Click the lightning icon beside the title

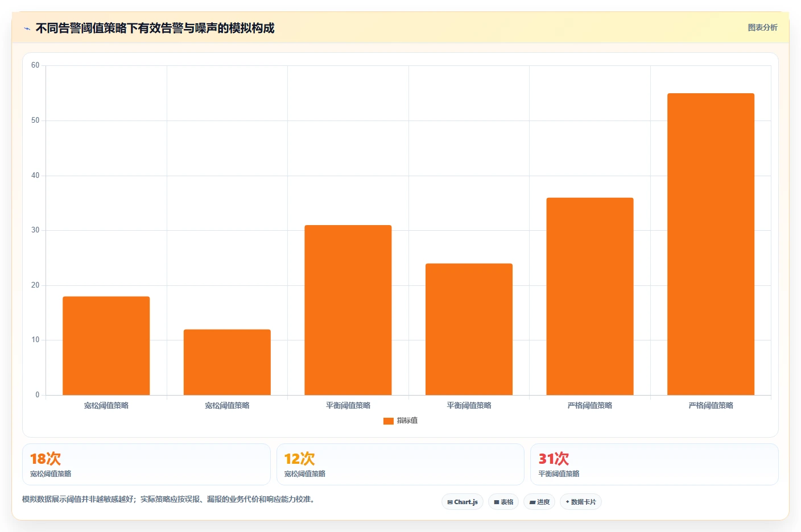tap(27, 28)
